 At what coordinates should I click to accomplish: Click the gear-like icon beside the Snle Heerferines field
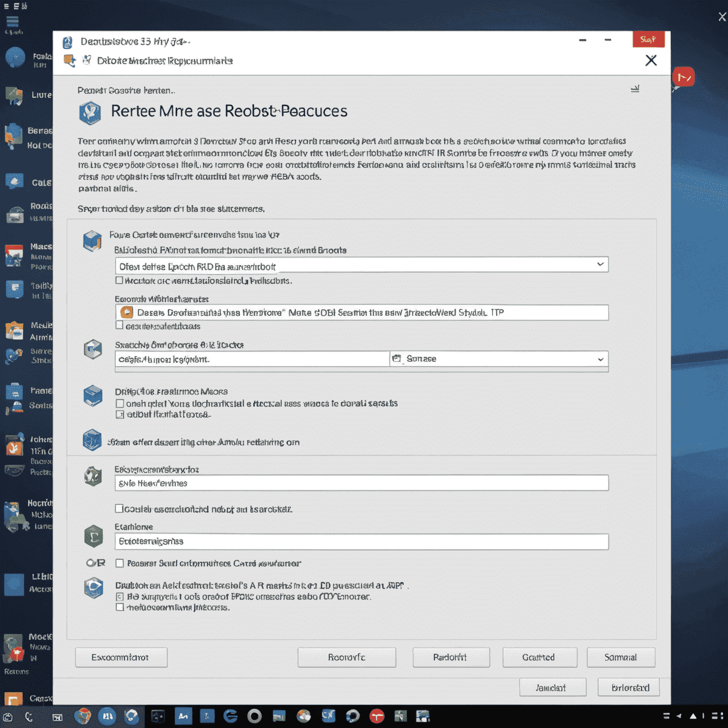(x=93, y=476)
